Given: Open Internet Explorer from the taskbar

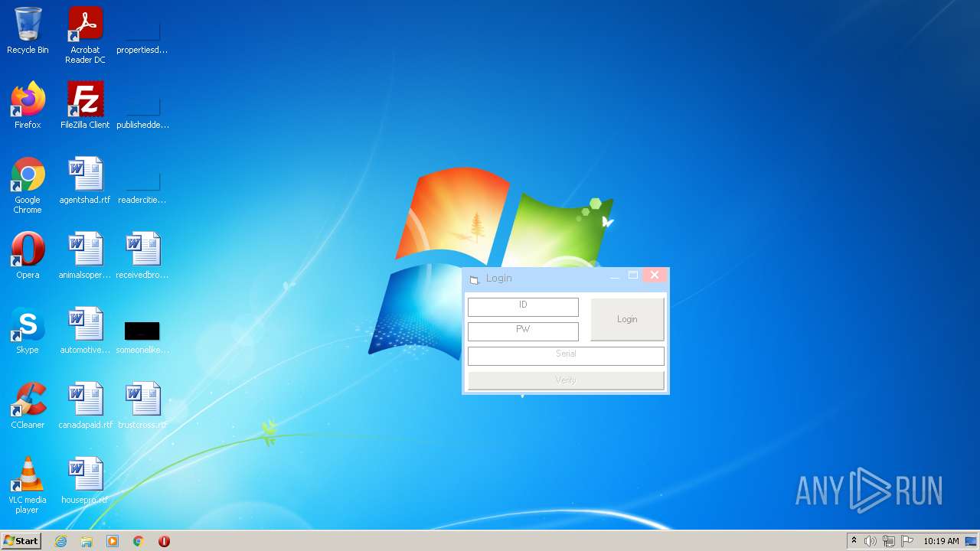Looking at the screenshot, I should pos(60,541).
